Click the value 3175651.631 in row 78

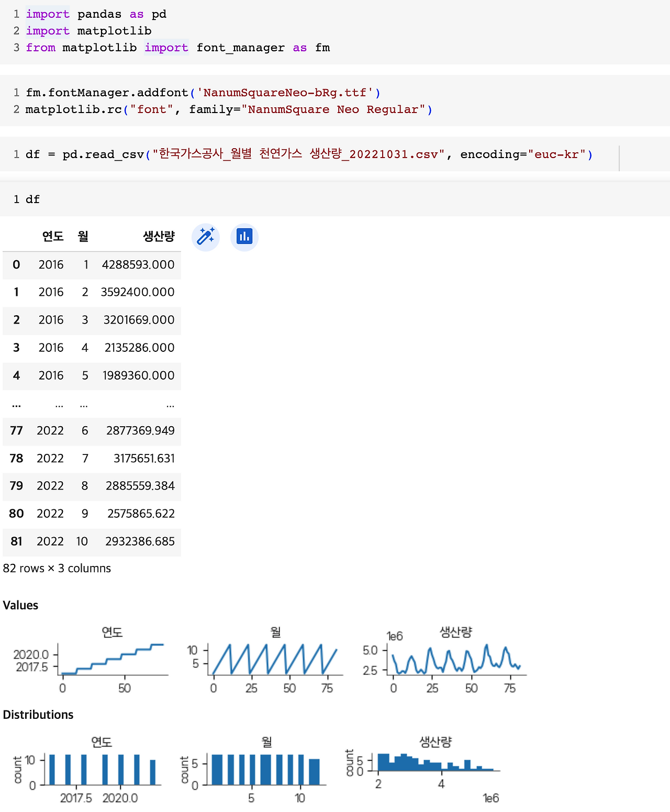[144, 459]
